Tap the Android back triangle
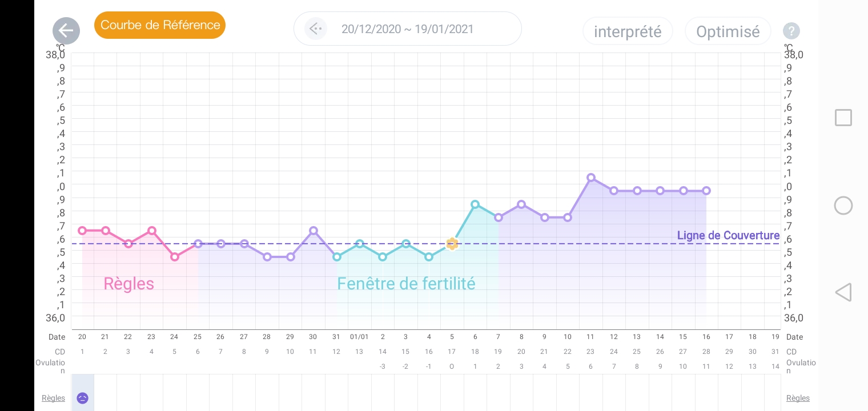Image resolution: width=868 pixels, height=411 pixels. [x=843, y=292]
